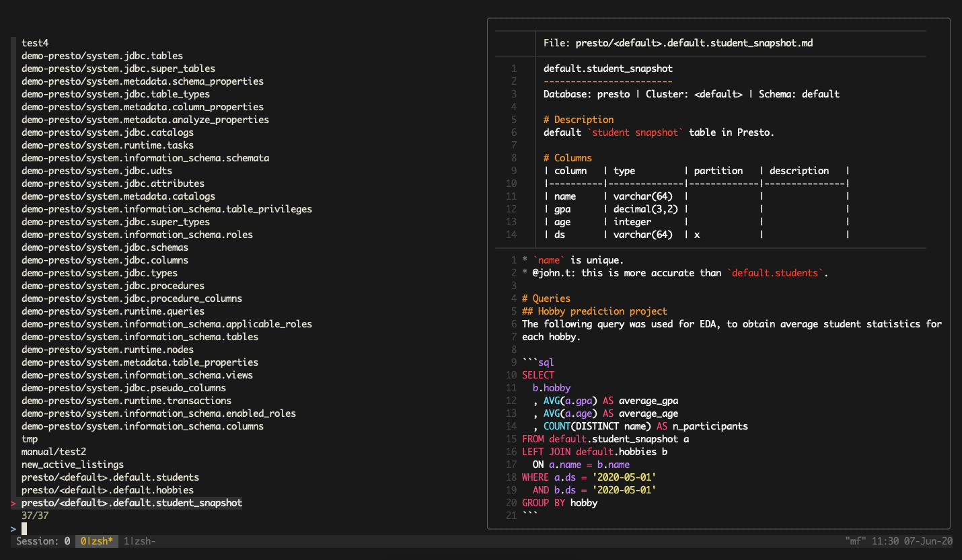Select demo-presto/system.jdbc.schemas entry

[105, 247]
